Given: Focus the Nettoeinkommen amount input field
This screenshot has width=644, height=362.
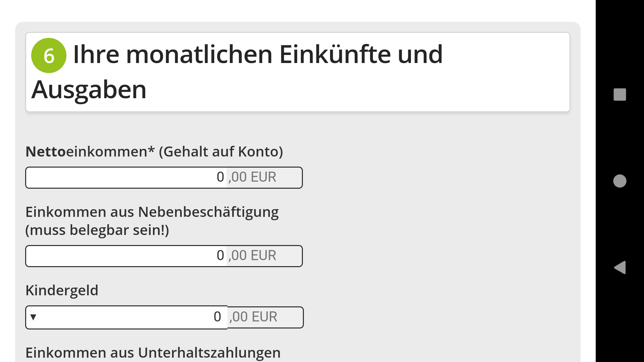Looking at the screenshot, I should coord(126,178).
